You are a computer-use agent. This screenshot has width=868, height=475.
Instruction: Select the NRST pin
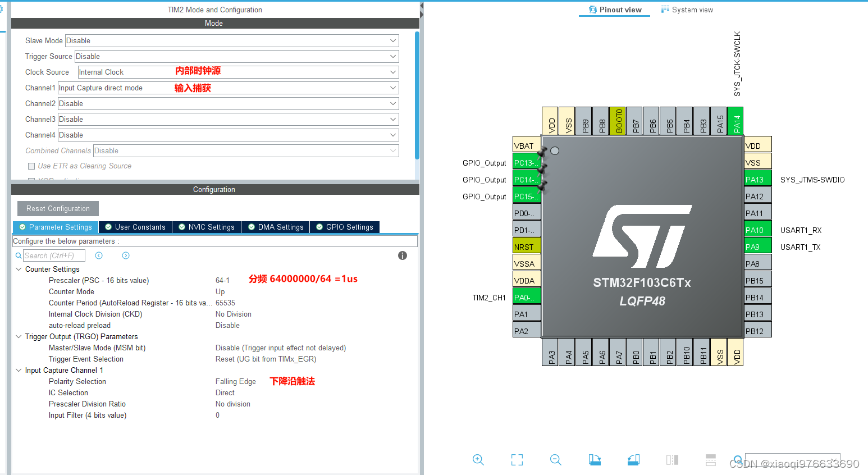coord(527,246)
